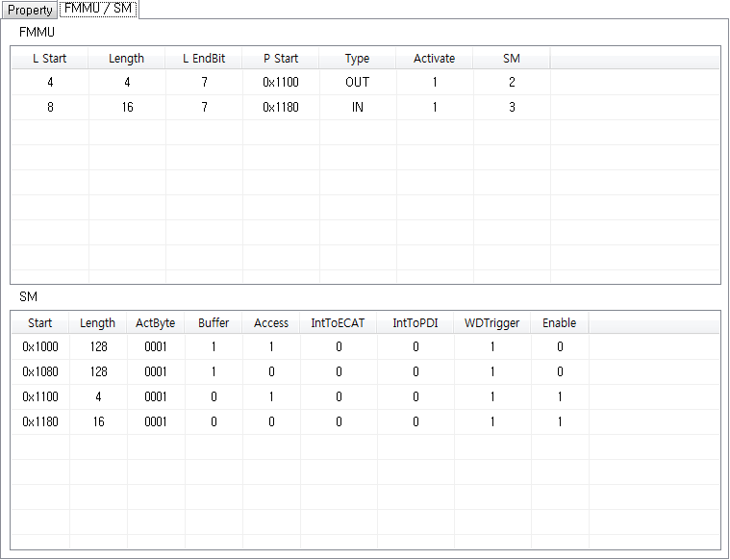Click the IntToECAT column header
This screenshot has width=730, height=560.
[338, 323]
